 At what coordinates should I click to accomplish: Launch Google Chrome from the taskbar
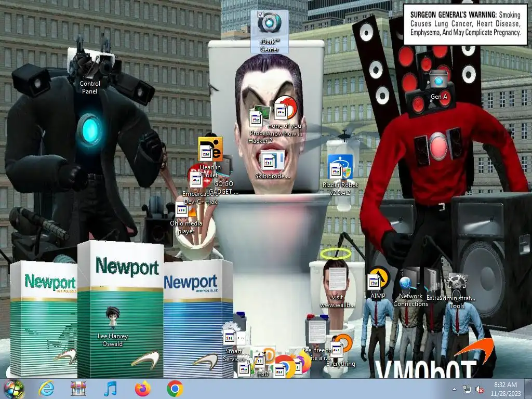pos(175,389)
